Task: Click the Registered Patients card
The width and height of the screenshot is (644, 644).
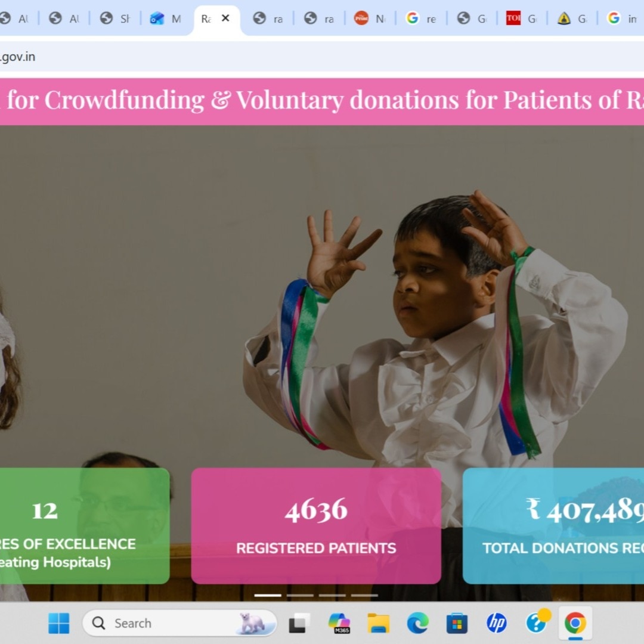Action: click(x=316, y=526)
